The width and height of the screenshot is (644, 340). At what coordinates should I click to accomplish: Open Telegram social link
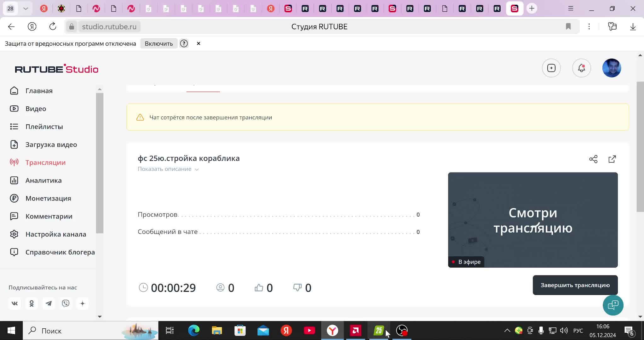click(49, 303)
